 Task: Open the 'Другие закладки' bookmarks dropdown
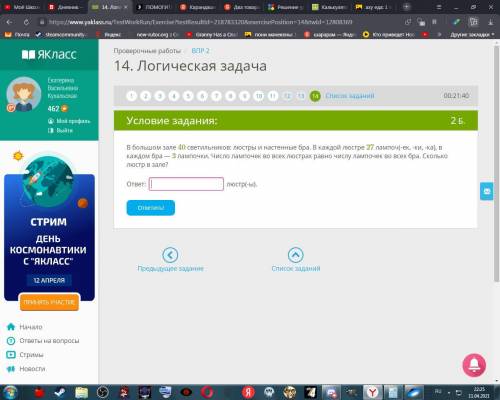point(472,34)
